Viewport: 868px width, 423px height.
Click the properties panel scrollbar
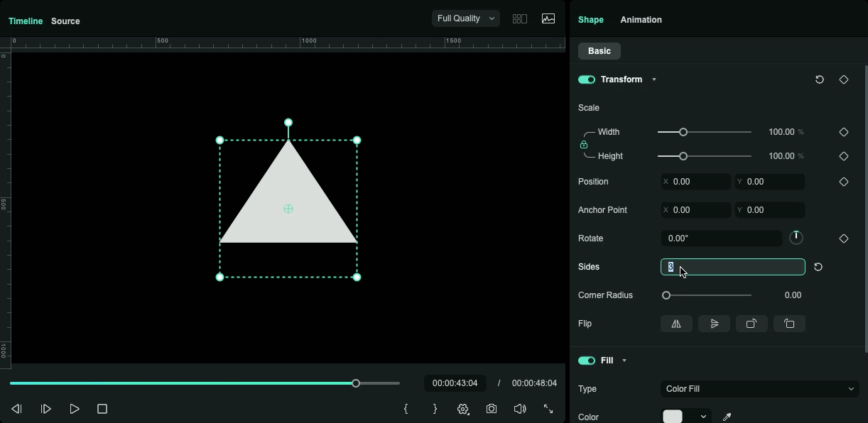(x=866, y=209)
